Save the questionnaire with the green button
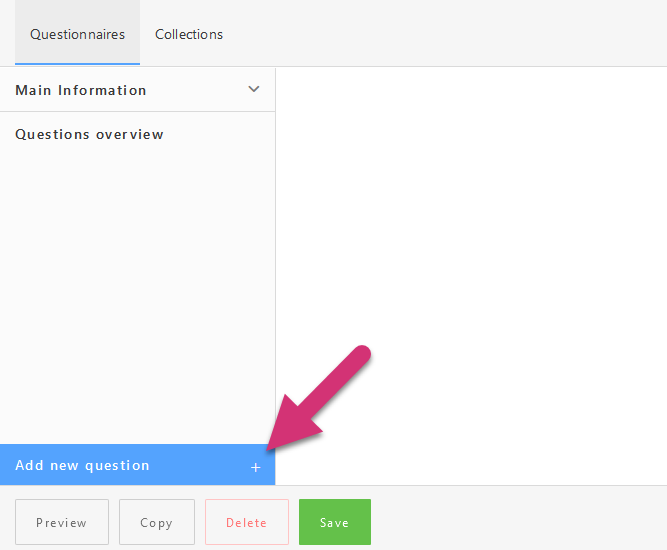Screen dimensions: 667x550 pos(334,522)
